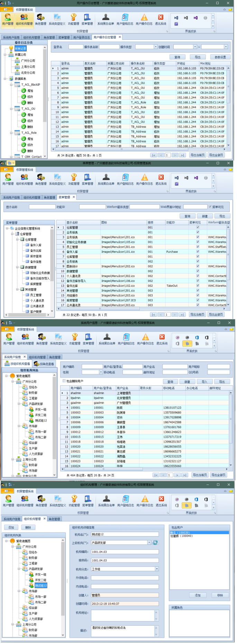Focus the 登录名 input in operation log window
237x644 pixels.
(76, 47)
